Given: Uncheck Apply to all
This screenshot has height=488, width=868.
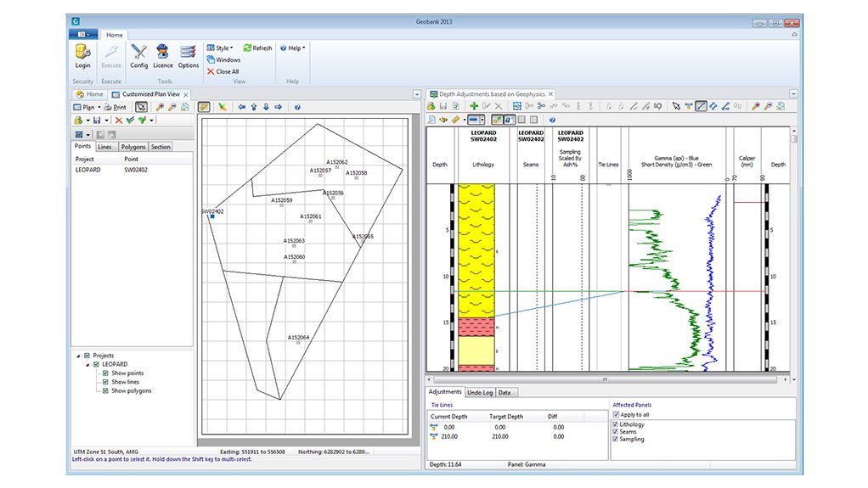Looking at the screenshot, I should click(616, 415).
